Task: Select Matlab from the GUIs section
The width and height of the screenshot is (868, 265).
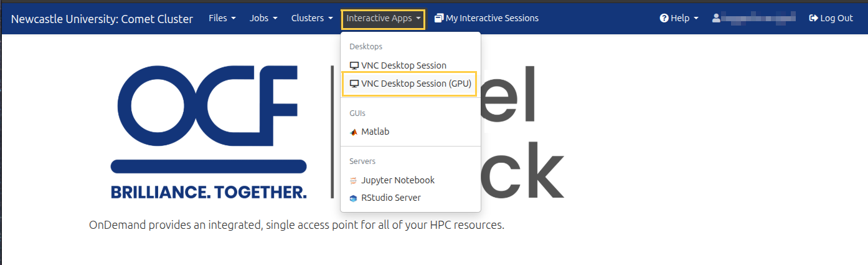Action: pos(375,132)
